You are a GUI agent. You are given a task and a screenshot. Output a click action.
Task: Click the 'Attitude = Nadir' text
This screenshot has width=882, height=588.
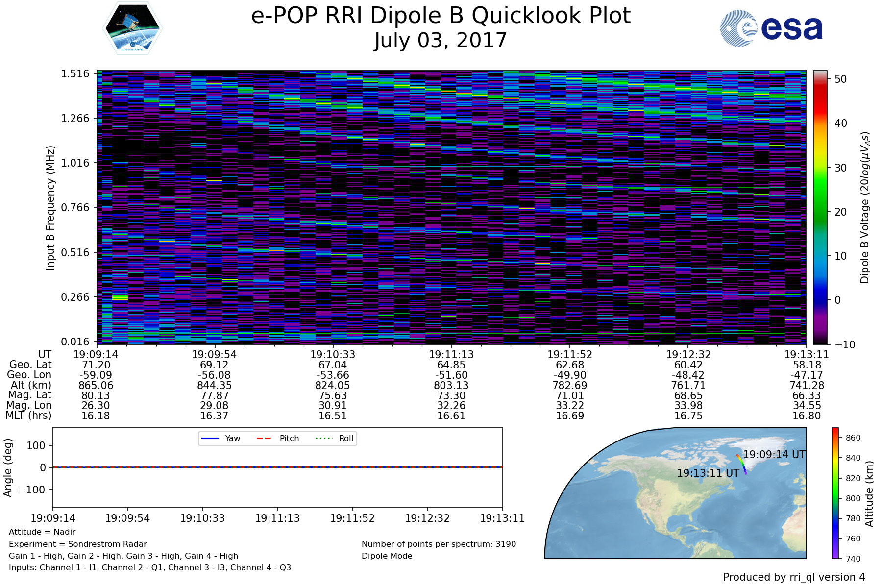pos(42,532)
